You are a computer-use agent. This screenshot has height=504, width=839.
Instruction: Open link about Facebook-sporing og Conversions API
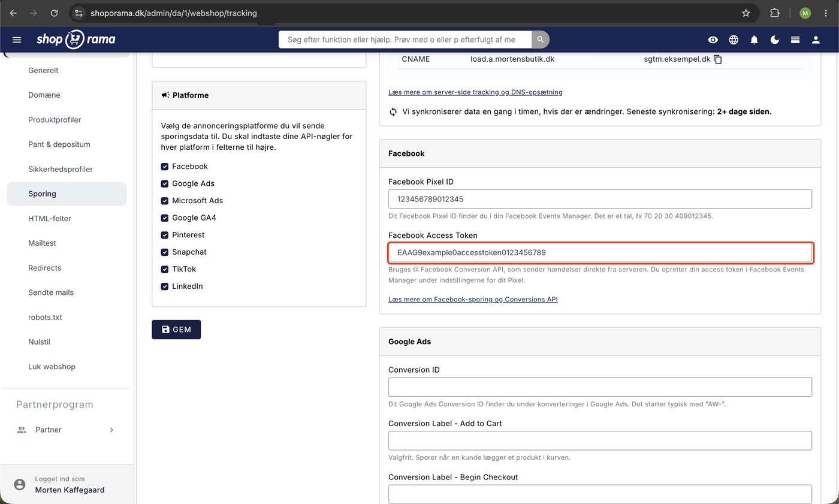pyautogui.click(x=473, y=299)
